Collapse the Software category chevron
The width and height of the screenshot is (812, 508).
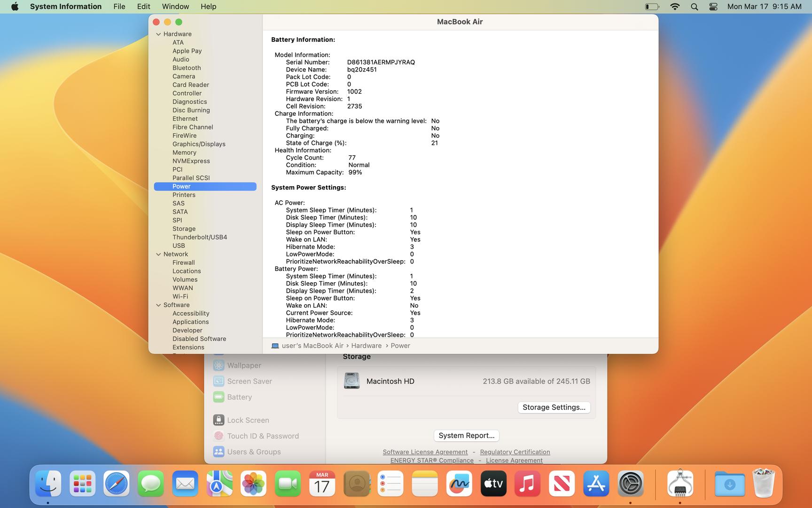pos(158,305)
